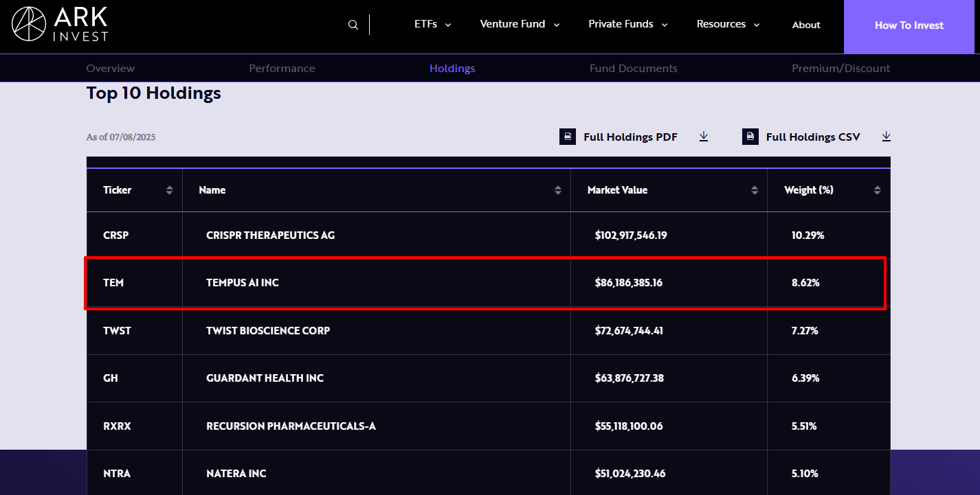Image resolution: width=980 pixels, height=495 pixels.
Task: Click the How To Invest button
Action: (909, 25)
